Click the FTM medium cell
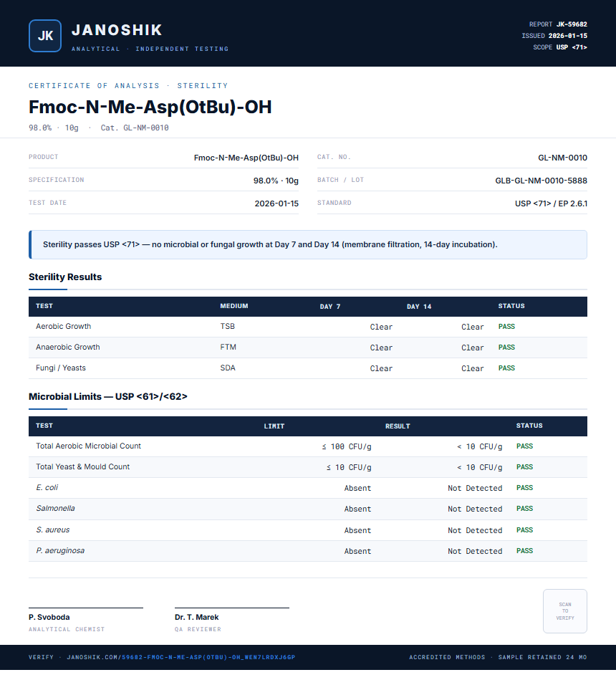 [x=228, y=347]
